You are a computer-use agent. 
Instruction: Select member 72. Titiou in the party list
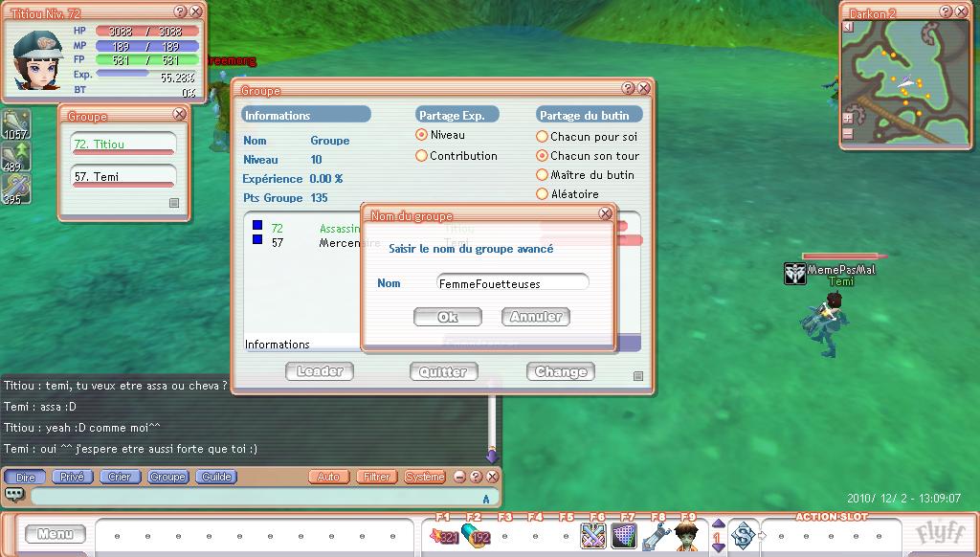coord(123,144)
